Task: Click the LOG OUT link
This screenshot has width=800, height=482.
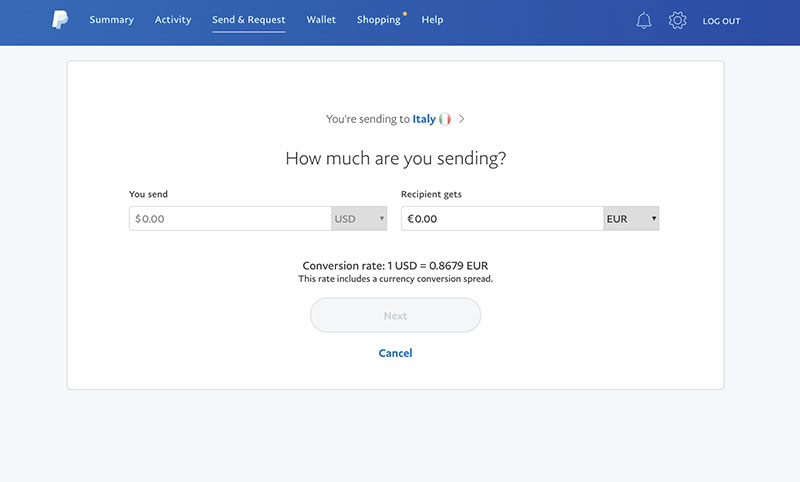Action: (x=721, y=21)
